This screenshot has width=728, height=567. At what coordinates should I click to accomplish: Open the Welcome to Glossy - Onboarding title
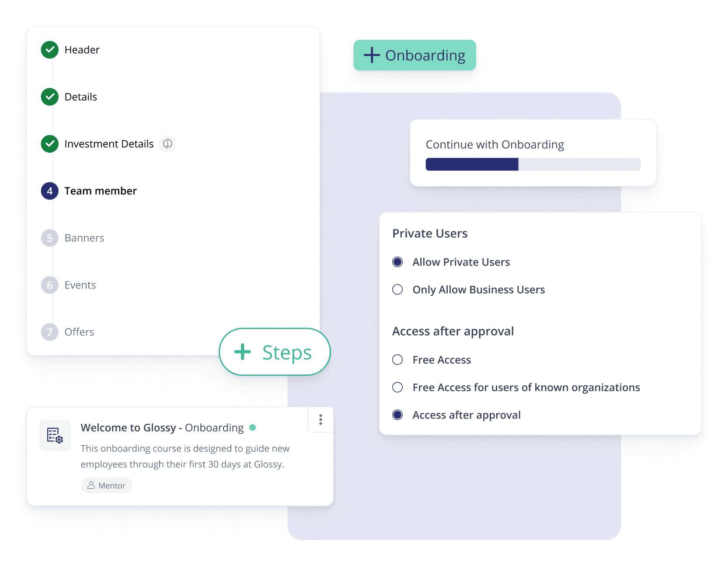(x=162, y=427)
